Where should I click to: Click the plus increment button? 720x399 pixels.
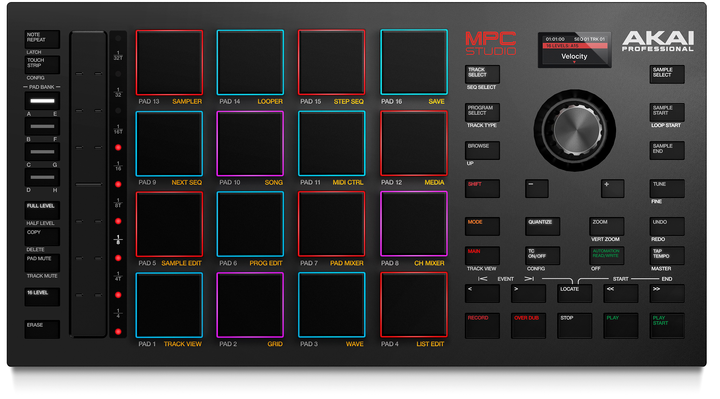(613, 189)
